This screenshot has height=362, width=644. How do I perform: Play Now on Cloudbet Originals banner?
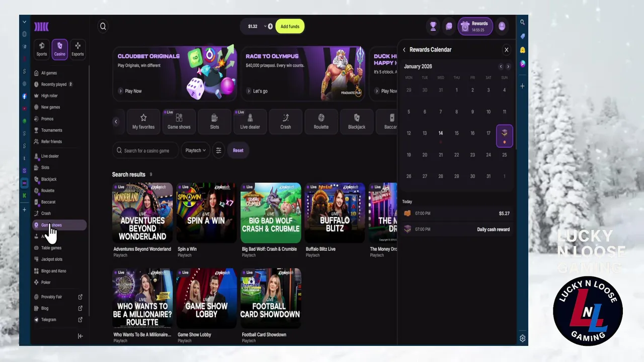point(130,91)
